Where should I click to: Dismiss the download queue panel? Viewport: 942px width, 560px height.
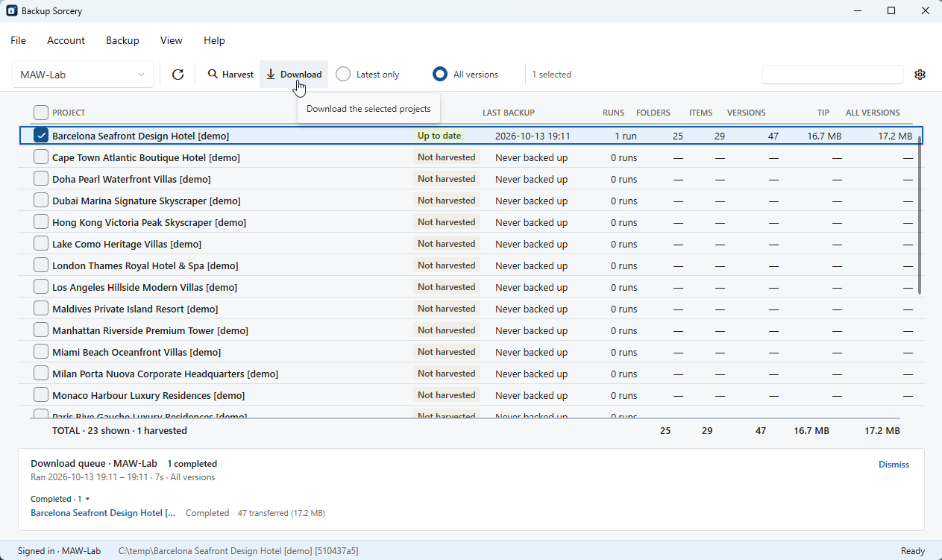894,465
